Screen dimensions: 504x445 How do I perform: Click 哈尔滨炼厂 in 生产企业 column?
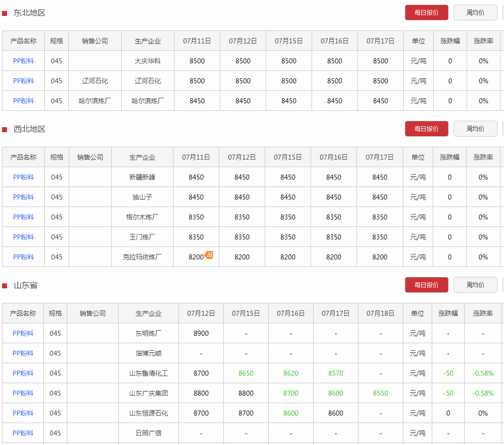pyautogui.click(x=148, y=101)
